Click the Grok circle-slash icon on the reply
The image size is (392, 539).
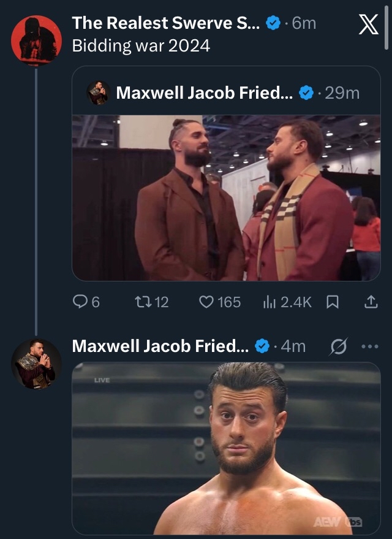(x=336, y=346)
